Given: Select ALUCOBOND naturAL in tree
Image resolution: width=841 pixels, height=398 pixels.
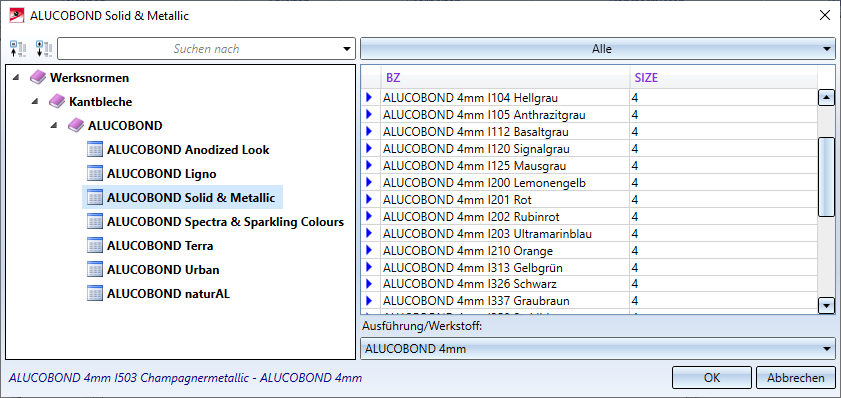Looking at the screenshot, I should click(x=168, y=293).
